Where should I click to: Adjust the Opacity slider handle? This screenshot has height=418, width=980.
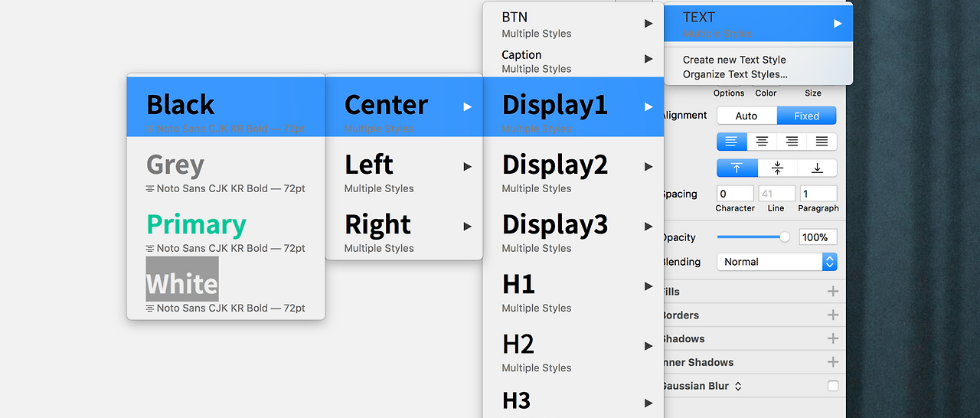785,237
